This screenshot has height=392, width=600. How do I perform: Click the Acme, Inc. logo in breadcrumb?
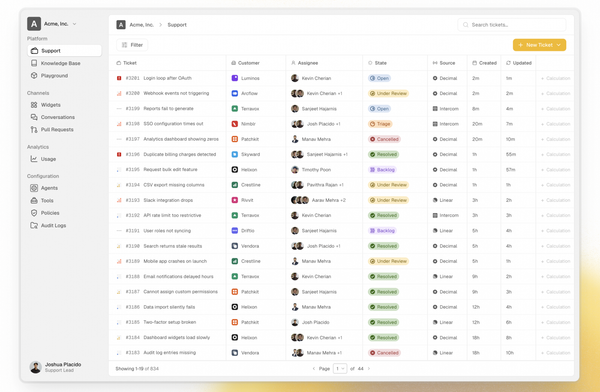[121, 25]
